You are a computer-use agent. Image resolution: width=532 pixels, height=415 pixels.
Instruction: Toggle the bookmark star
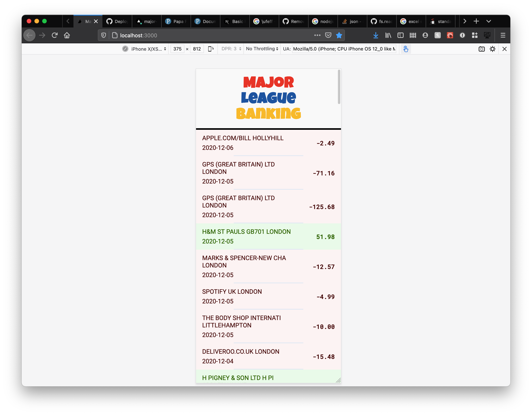click(x=339, y=35)
